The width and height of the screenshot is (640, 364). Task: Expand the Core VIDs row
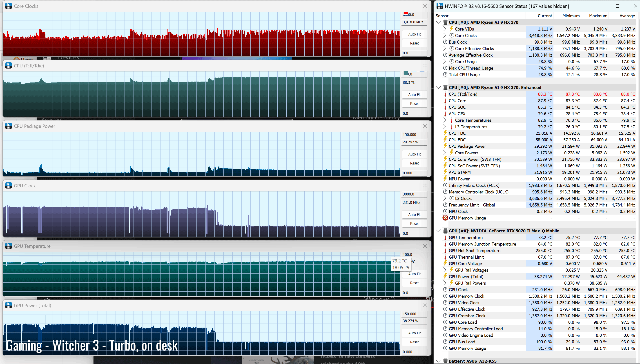(445, 29)
